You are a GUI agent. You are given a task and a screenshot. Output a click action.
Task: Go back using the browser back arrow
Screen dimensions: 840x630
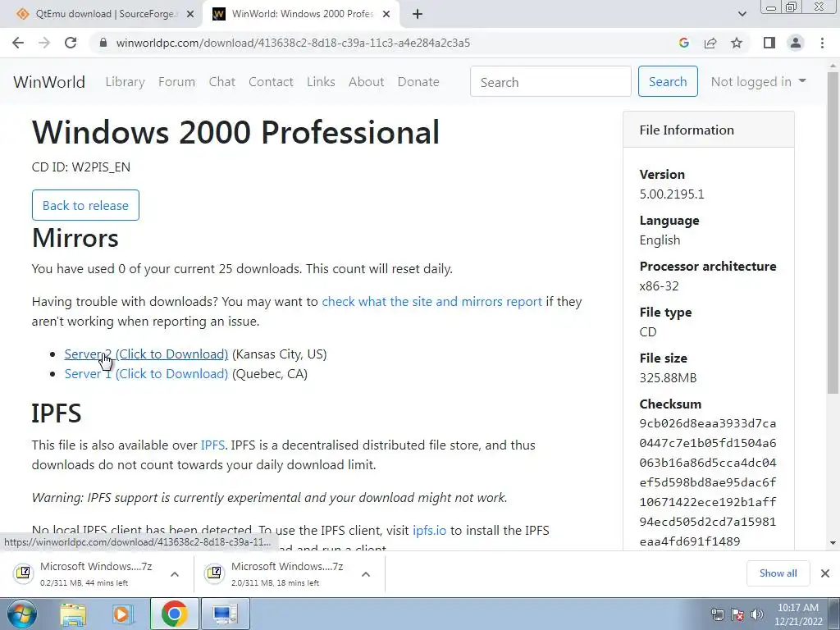[x=18, y=43]
